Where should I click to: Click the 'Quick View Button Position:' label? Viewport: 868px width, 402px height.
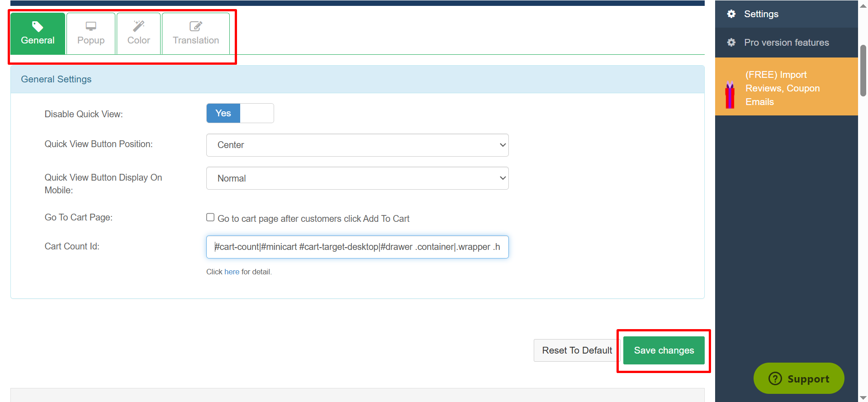tap(99, 144)
